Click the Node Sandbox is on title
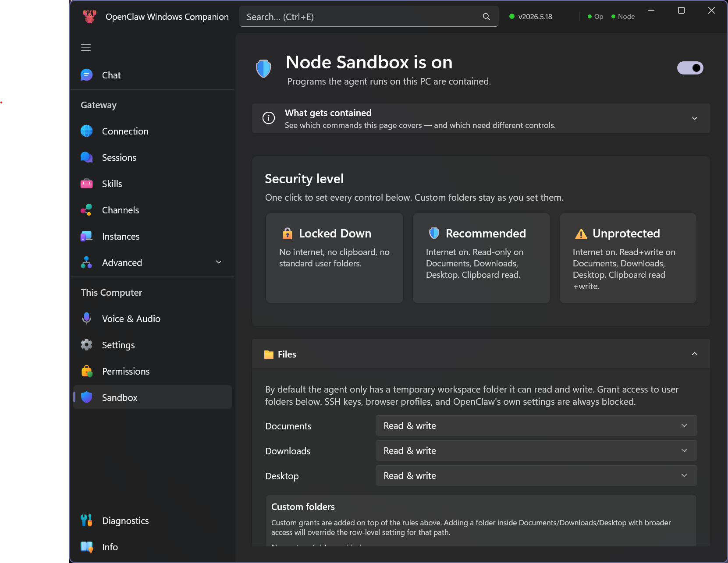Viewport: 728px width, 563px height. pos(369,62)
